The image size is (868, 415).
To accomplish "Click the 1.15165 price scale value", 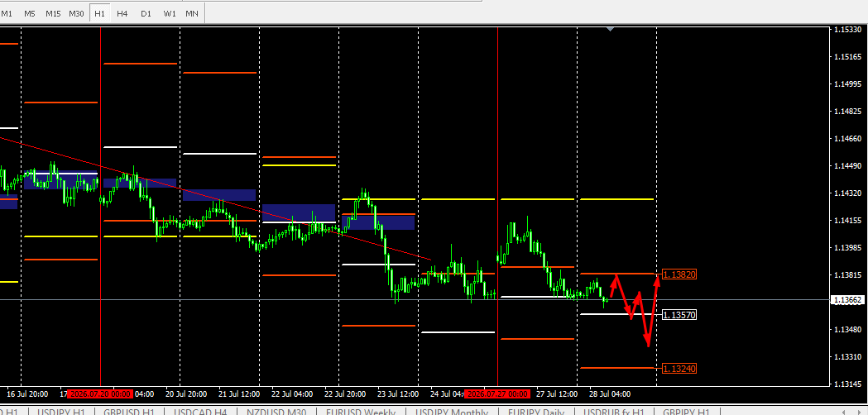I will coord(847,56).
